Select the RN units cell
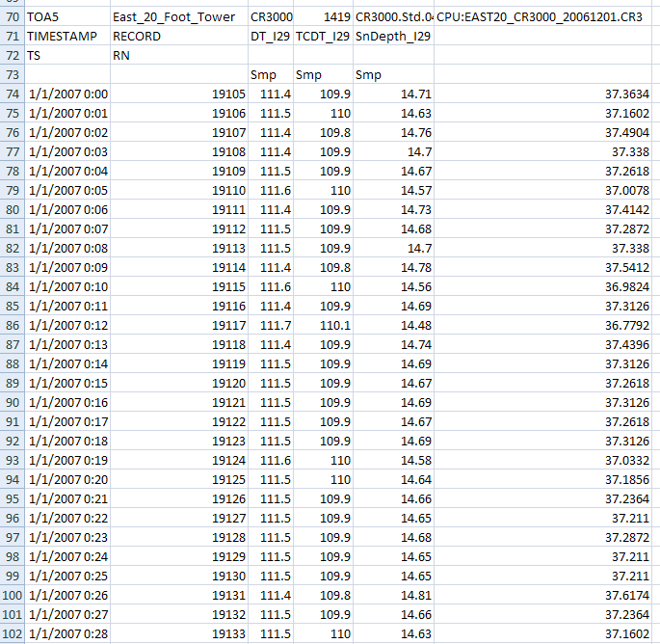 tap(121, 55)
